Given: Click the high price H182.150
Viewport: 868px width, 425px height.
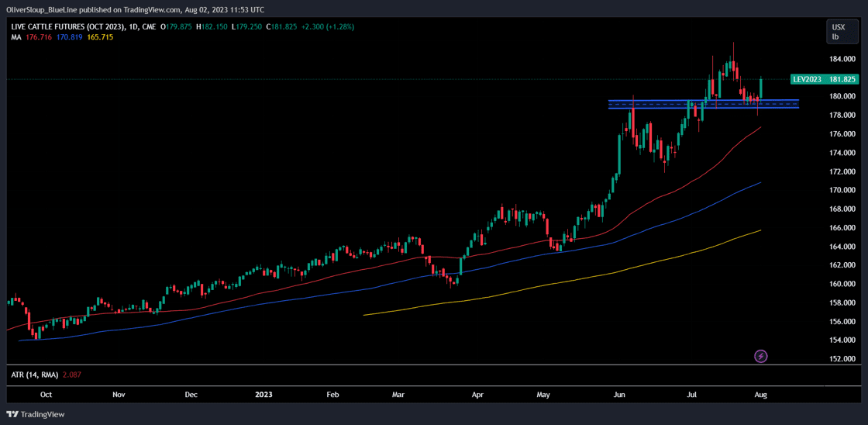Looking at the screenshot, I should pyautogui.click(x=214, y=26).
